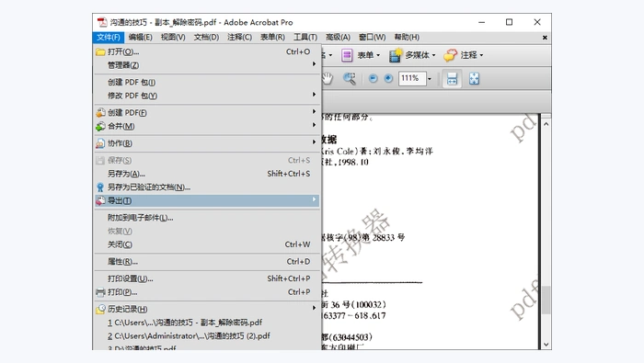
Task: Toggle scrolling page fit-width mode icon
Action: [452, 79]
